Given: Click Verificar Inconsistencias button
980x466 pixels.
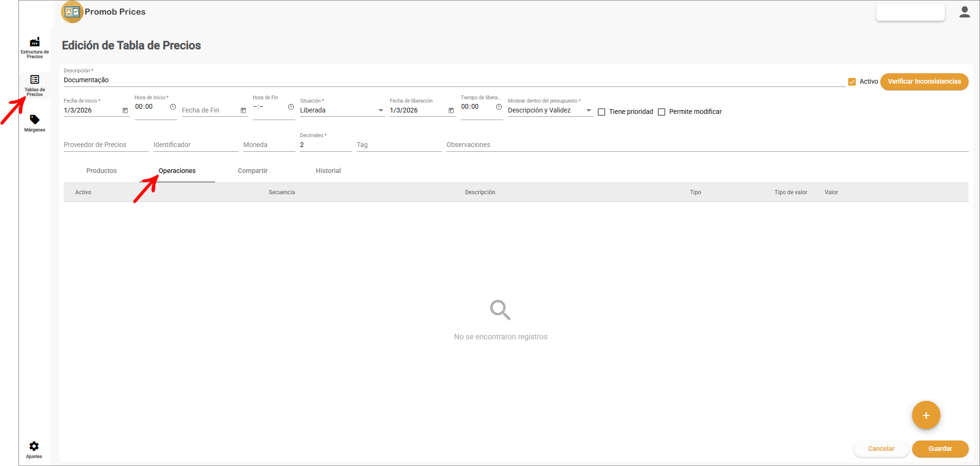Looking at the screenshot, I should click(924, 82).
